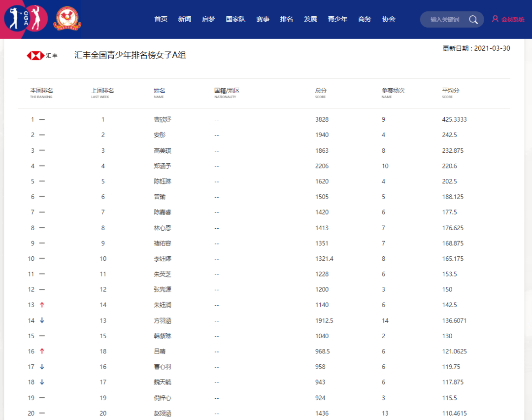Click red up arrow beside rank 13
Screen dimensions: 532x420
(42, 305)
